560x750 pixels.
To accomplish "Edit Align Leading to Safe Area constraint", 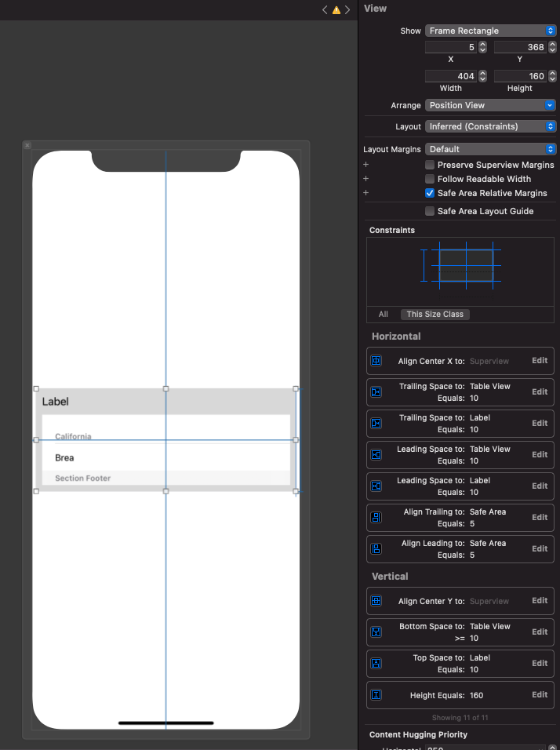I will (540, 548).
